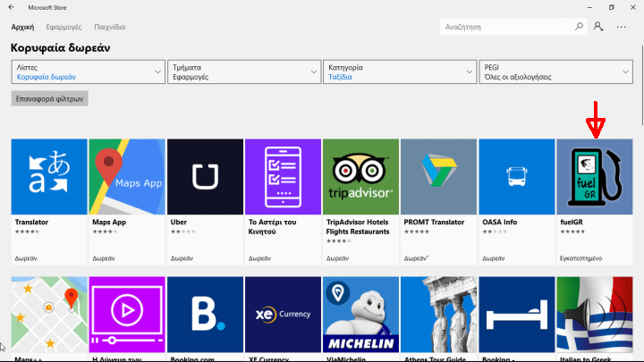Open the PROMT Translator app icon
The height and width of the screenshot is (362, 644).
click(x=438, y=176)
